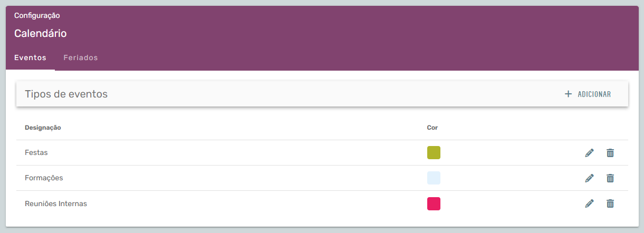Edit the Festas event type

(x=589, y=153)
